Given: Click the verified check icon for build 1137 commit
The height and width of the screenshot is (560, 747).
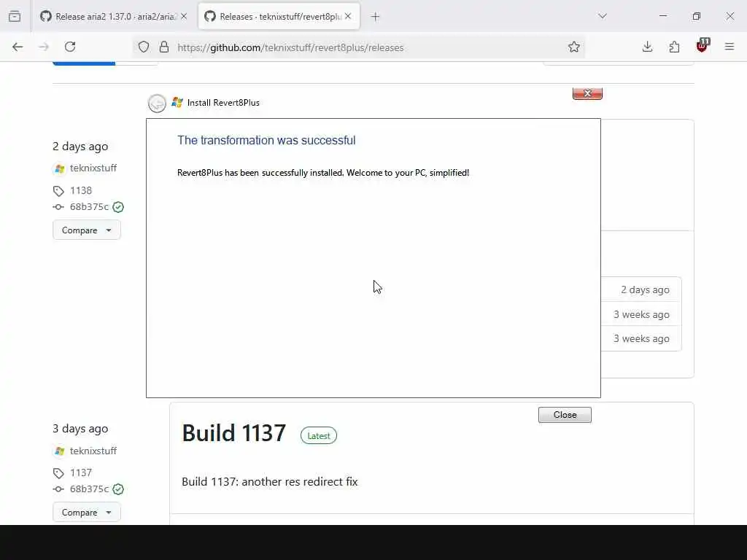Looking at the screenshot, I should tap(118, 489).
